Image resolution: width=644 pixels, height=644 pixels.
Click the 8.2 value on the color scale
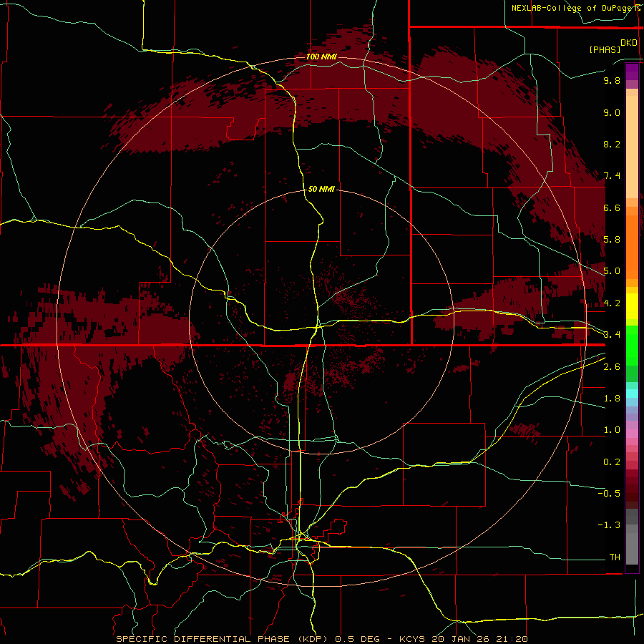tap(612, 144)
